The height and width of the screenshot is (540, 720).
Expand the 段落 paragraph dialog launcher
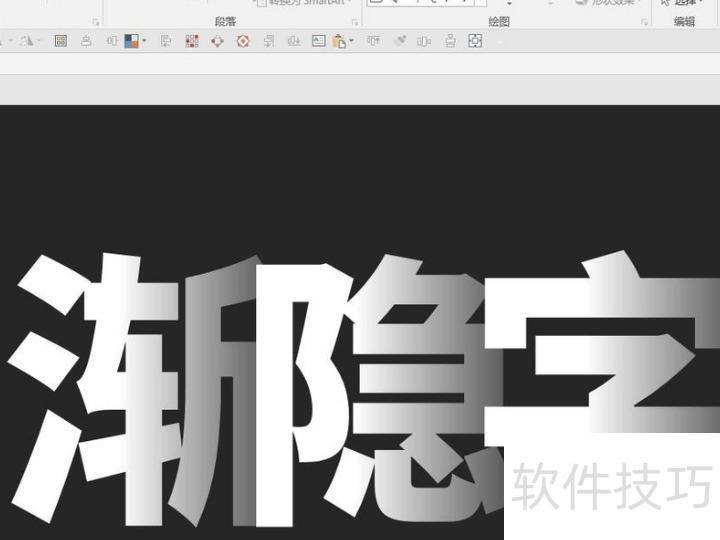point(354,21)
